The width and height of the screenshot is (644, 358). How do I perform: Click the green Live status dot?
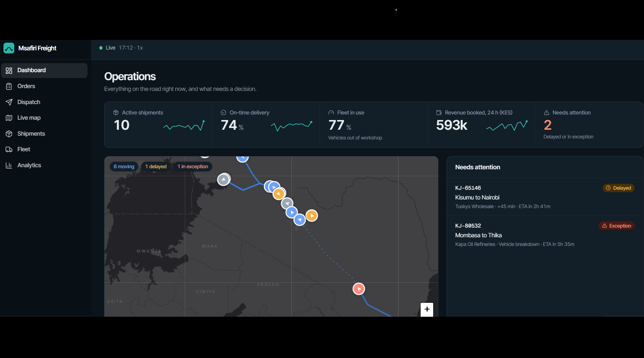[x=101, y=48]
